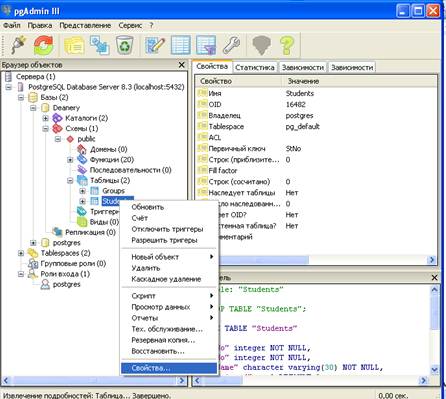Collapse the PostgreSQL Database Server node
This screenshot has height=399, width=446.
[x=8, y=87]
